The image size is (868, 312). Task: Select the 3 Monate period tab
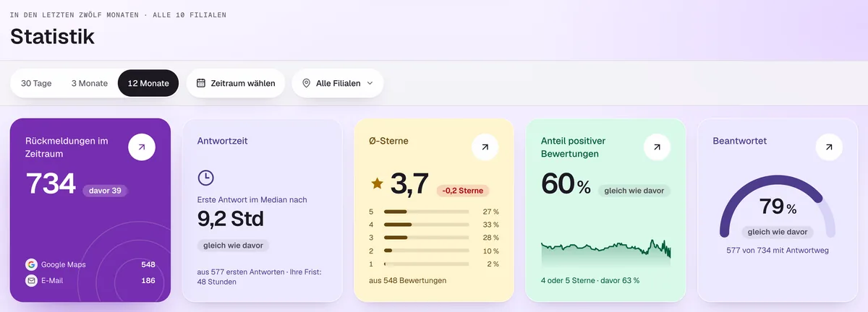click(89, 83)
